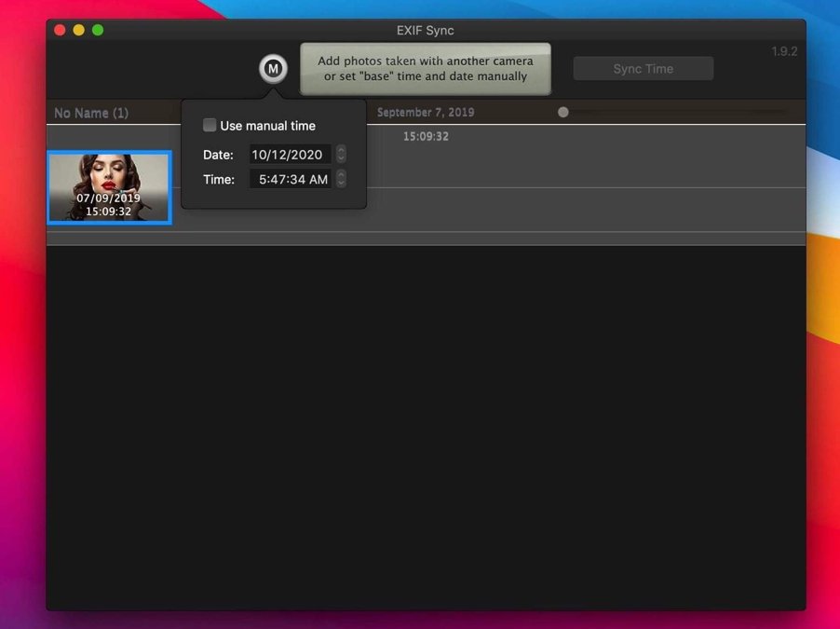840x629 pixels.
Task: Minimize the EXIF Sync window
Action: point(79,30)
